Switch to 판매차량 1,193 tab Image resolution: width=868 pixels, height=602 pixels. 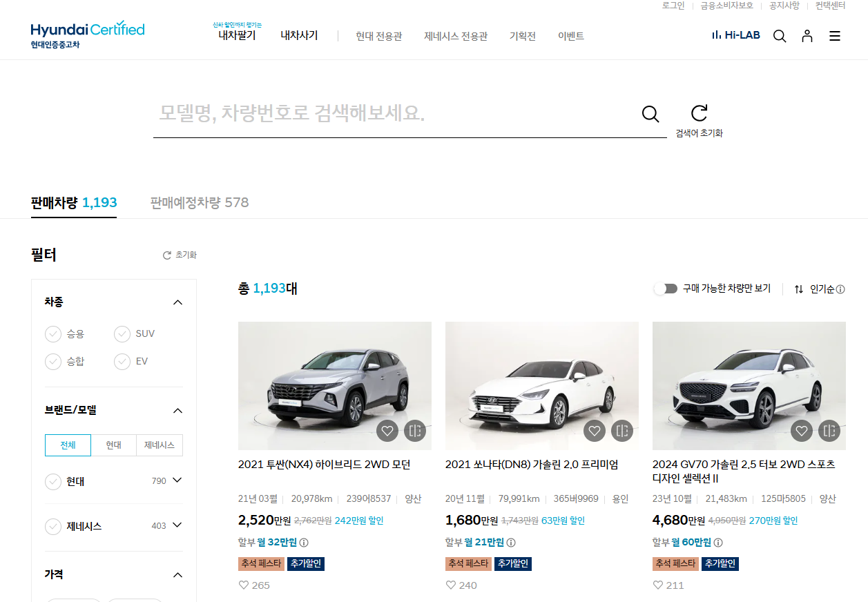[x=74, y=203]
